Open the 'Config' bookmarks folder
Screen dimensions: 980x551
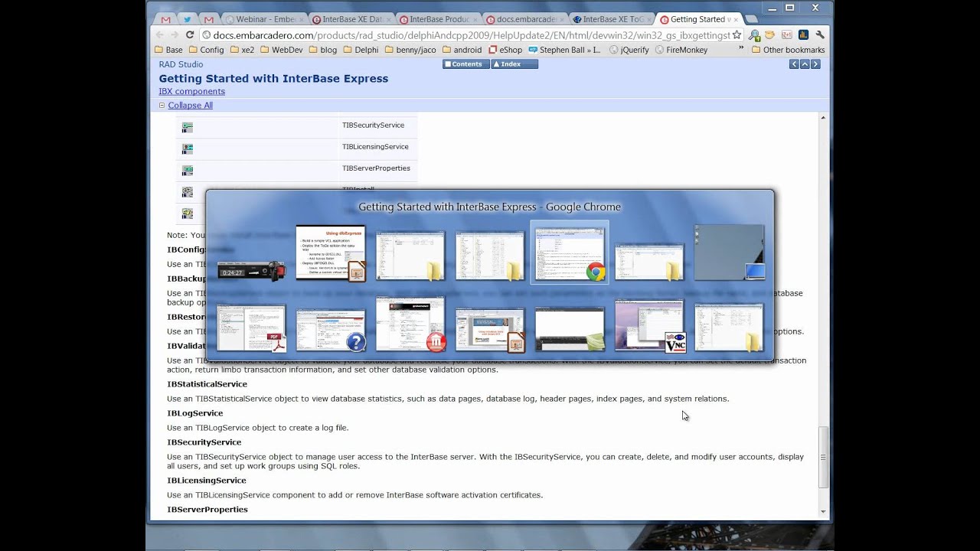206,50
